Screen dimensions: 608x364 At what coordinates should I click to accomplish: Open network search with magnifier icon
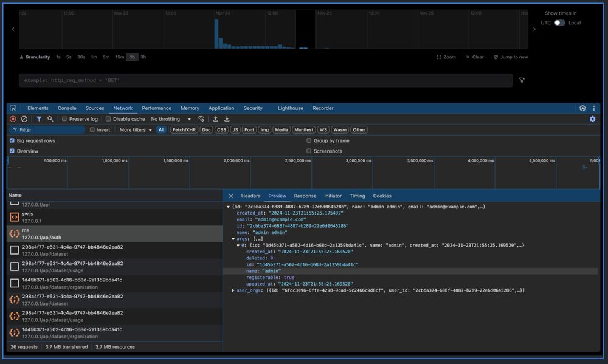pyautogui.click(x=50, y=119)
